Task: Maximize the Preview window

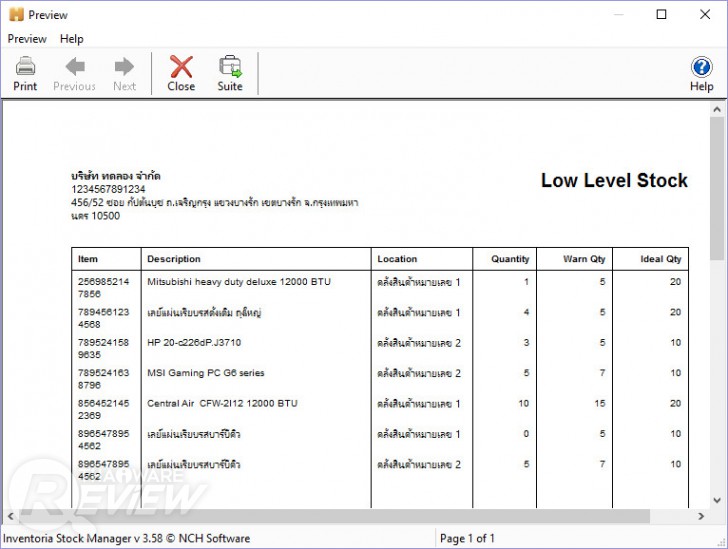Action: coord(661,14)
